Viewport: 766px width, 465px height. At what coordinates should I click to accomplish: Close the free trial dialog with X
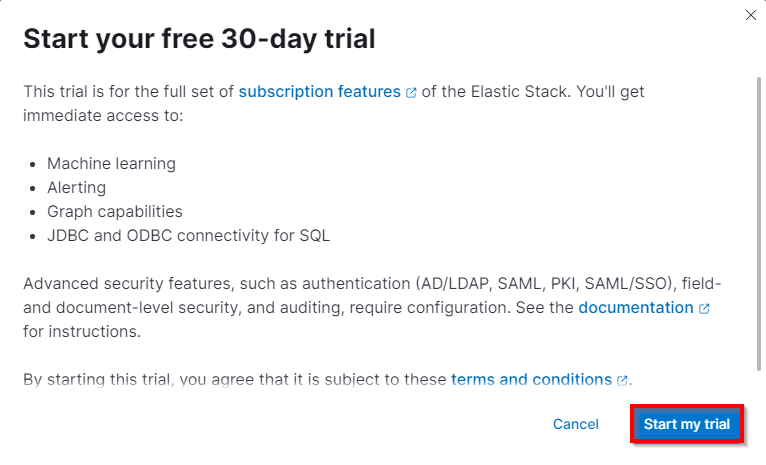[x=751, y=15]
